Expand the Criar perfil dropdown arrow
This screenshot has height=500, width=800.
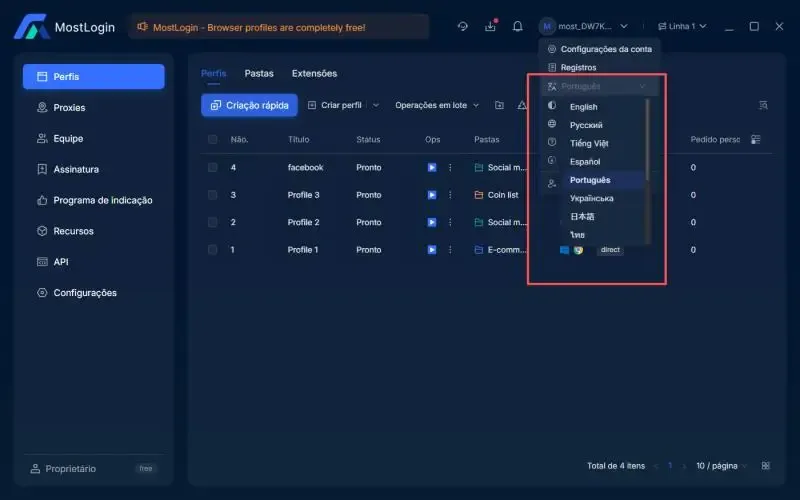[376, 105]
